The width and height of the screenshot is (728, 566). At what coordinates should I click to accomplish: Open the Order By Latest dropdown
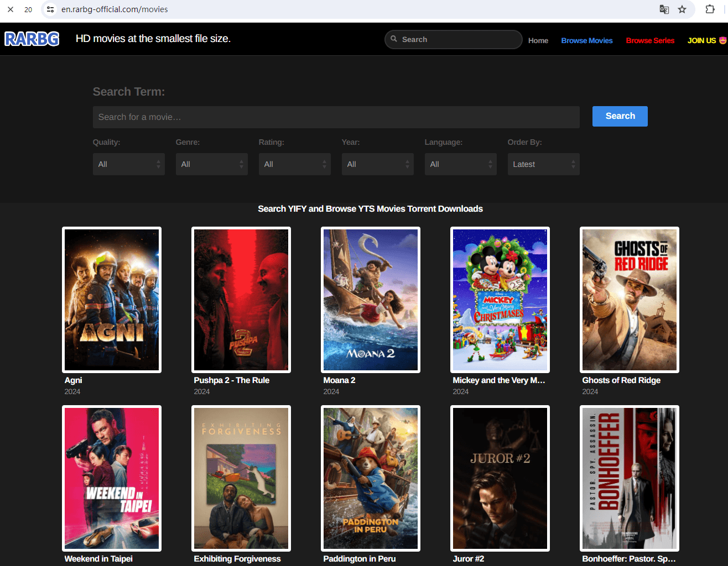tap(544, 164)
